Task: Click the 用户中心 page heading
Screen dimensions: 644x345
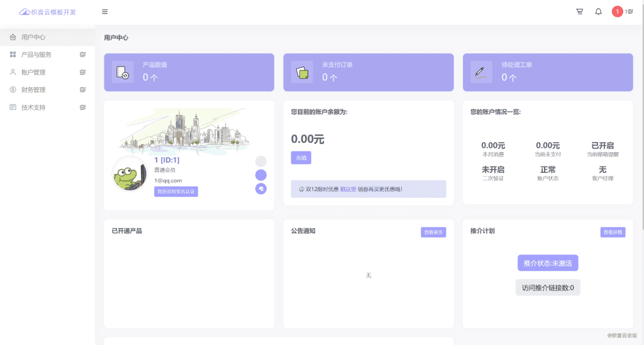Action: tap(116, 38)
